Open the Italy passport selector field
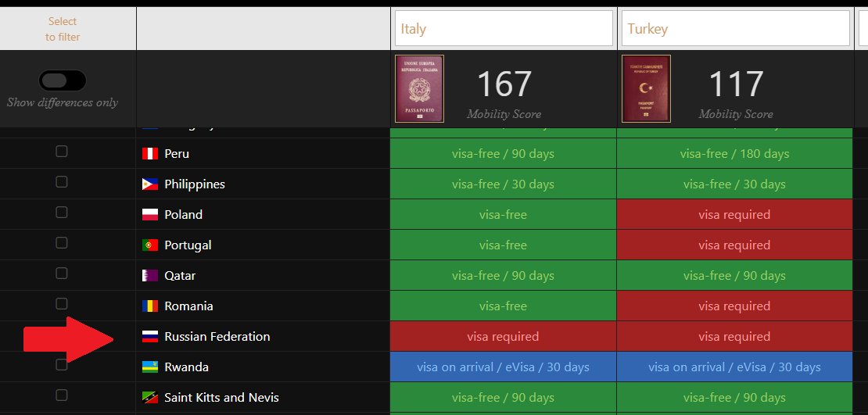The image size is (868, 415). [503, 29]
